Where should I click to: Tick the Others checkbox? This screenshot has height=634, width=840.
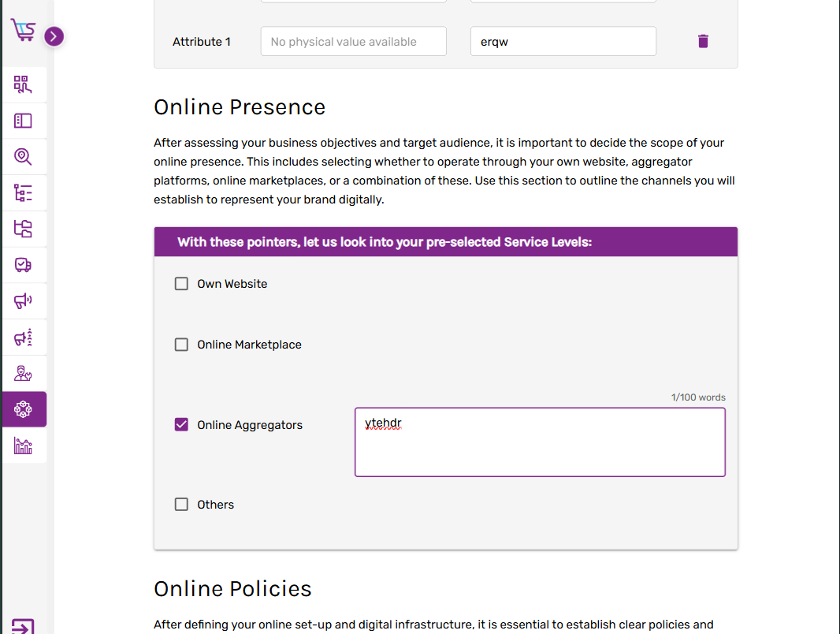(x=181, y=505)
